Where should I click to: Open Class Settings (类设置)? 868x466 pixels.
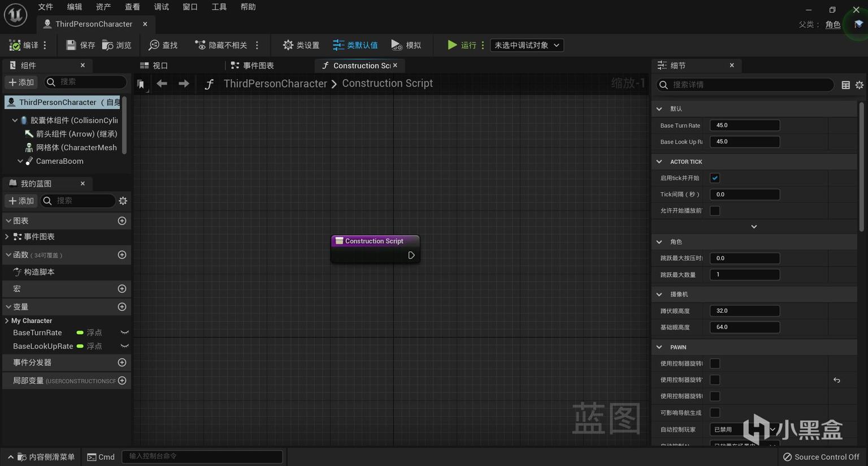301,45
